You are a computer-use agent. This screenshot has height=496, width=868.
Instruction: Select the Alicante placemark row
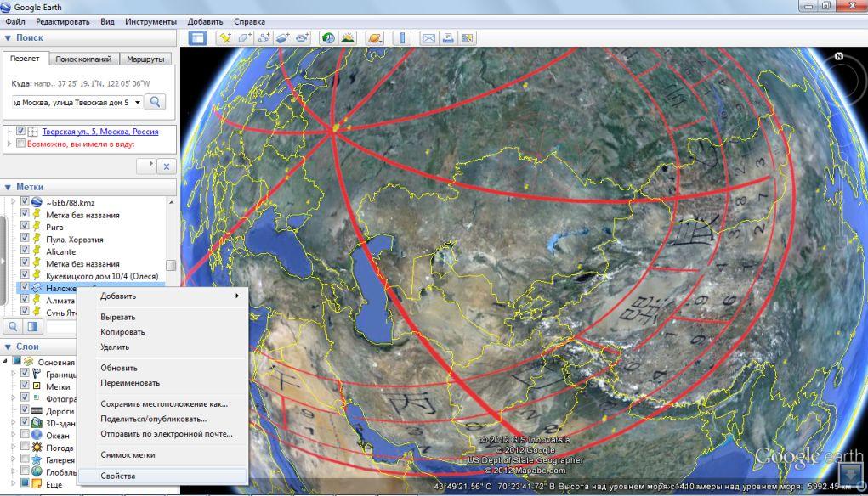(x=61, y=251)
